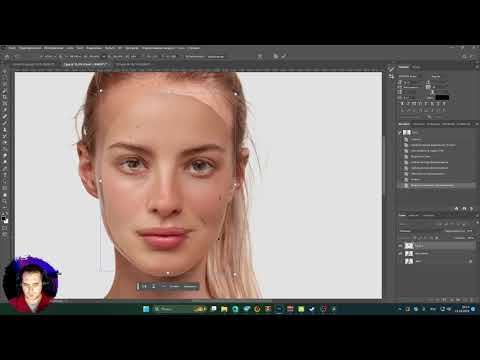Create new snapshot camera icon in History

pyautogui.click(x=464, y=208)
